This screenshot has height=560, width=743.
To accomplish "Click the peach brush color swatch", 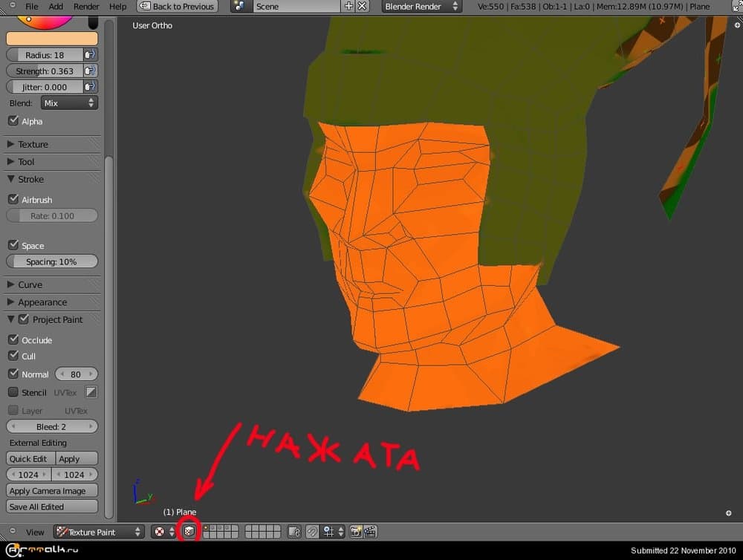I will pos(52,39).
